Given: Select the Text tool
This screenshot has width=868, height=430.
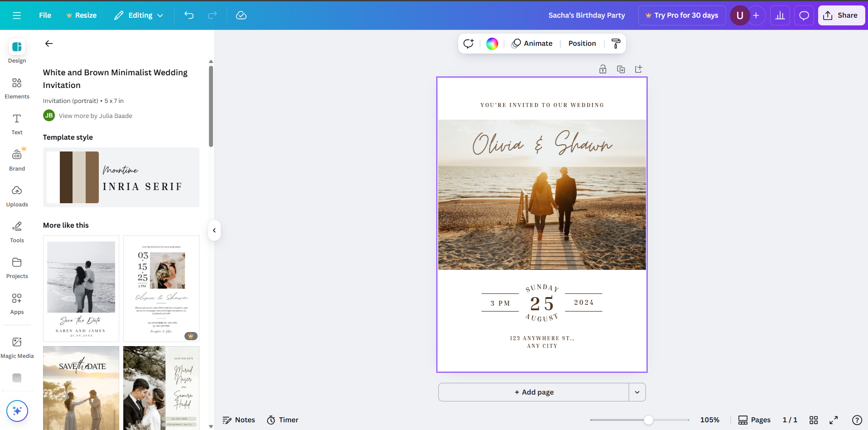Looking at the screenshot, I should (17, 124).
